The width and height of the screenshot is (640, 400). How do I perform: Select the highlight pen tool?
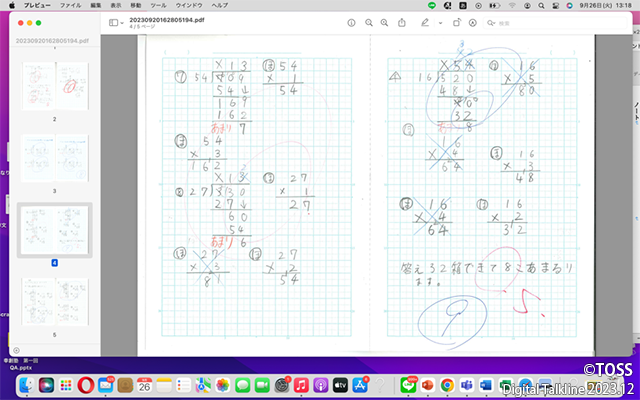point(426,21)
